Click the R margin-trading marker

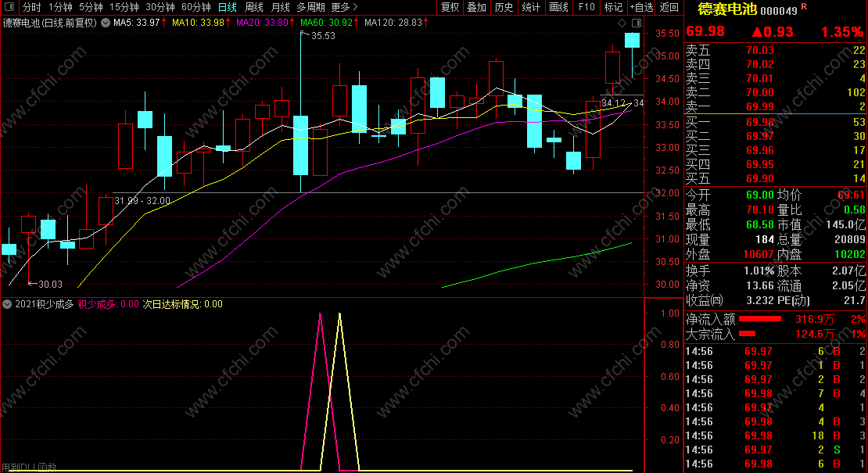[804, 6]
